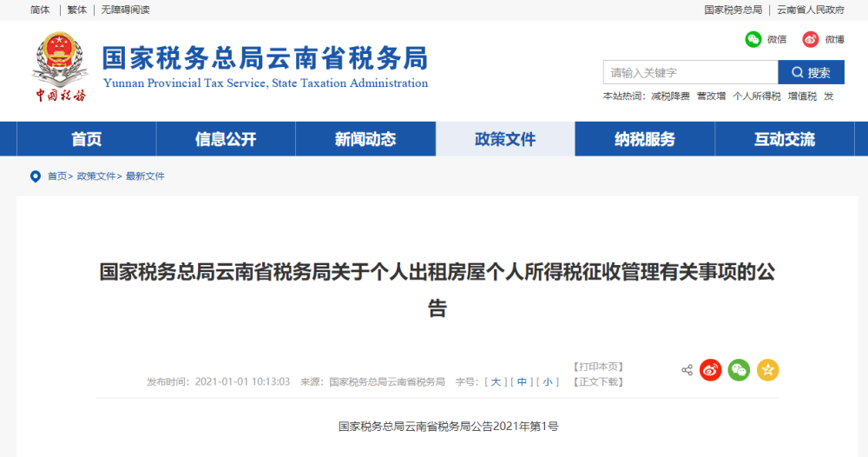Click the publish time 2021-01-01 10:13:03
This screenshot has height=457, width=868.
(242, 381)
